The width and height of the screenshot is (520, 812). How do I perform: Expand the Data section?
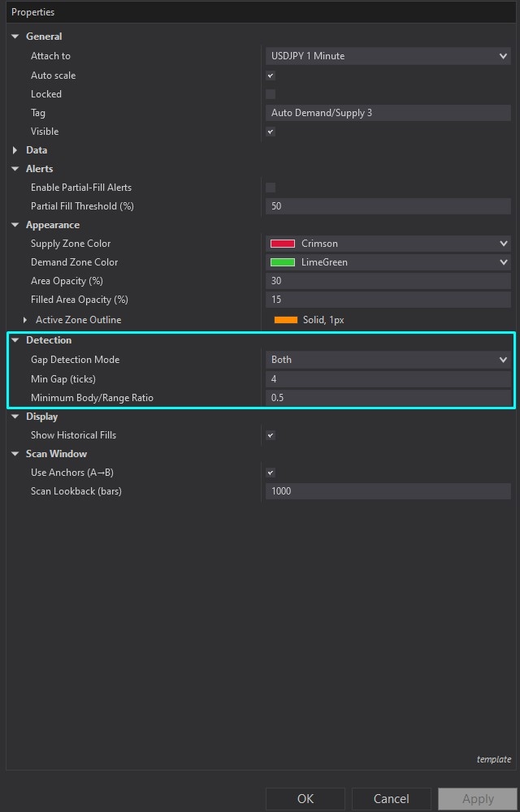click(x=14, y=149)
